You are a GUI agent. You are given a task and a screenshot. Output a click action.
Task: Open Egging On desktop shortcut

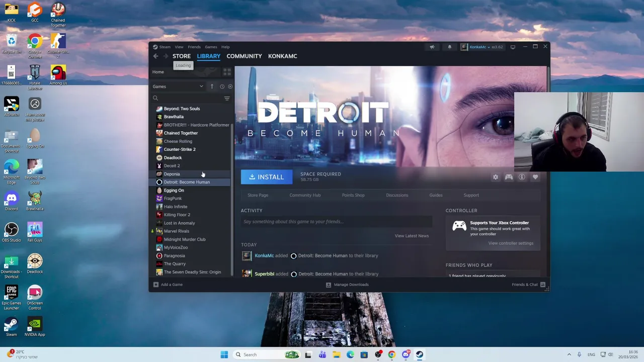coord(35,138)
